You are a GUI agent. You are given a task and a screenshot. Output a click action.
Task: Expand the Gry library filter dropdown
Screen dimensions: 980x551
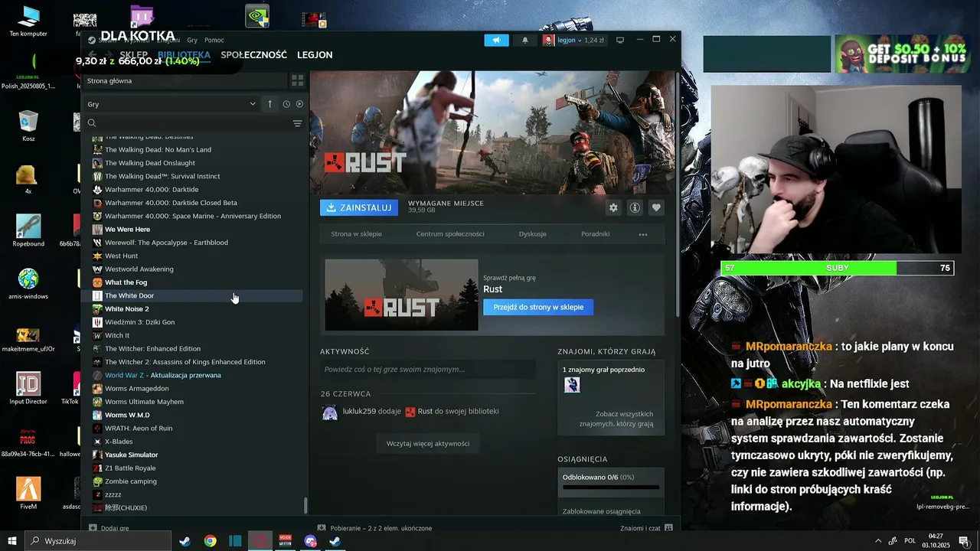click(171, 104)
